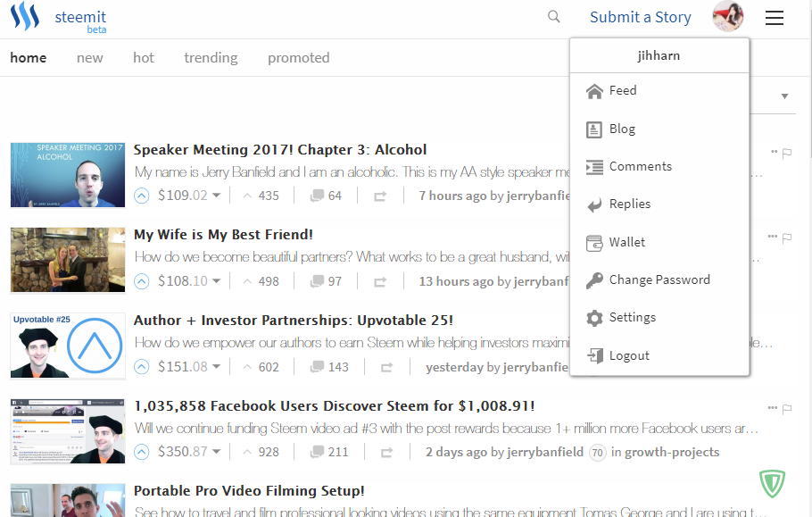
Task: Upvote the Author + Investor Partnerships post
Action: pos(142,367)
